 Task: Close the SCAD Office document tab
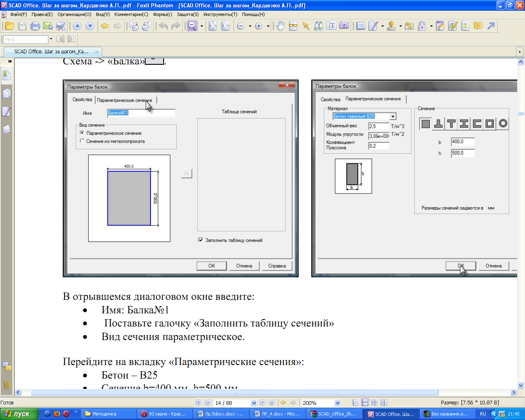click(97, 52)
